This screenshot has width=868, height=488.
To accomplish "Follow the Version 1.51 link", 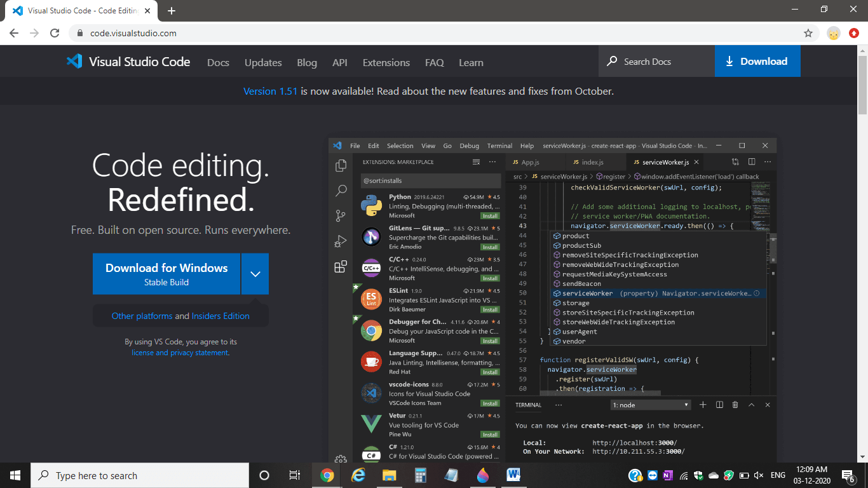I will (271, 91).
